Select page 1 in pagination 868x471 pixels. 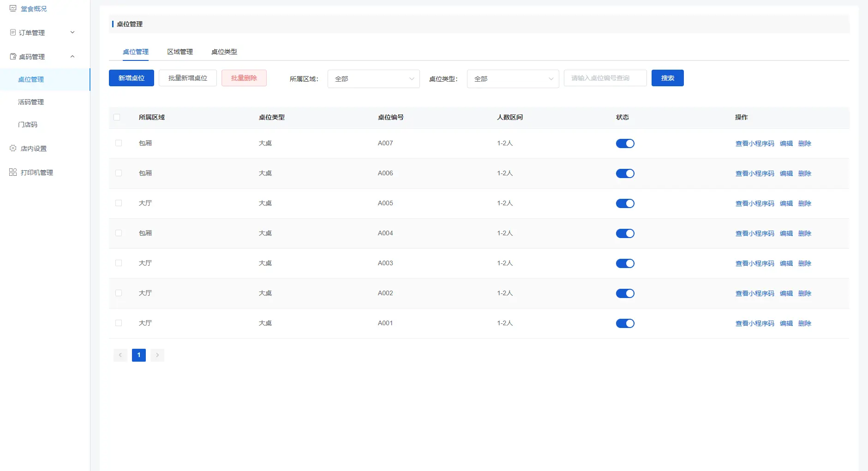[x=139, y=355]
